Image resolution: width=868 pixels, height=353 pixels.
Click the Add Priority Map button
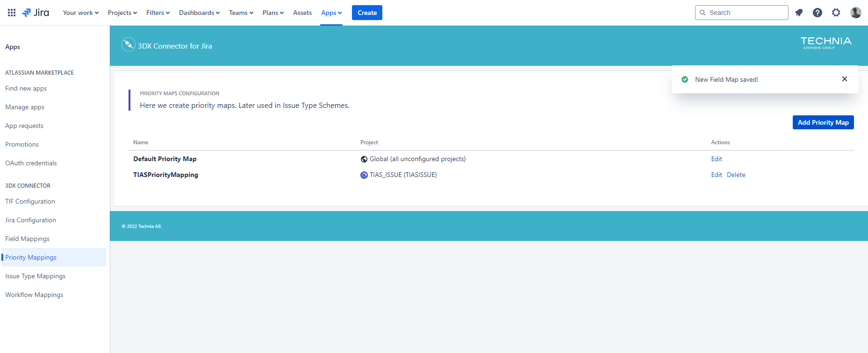pyautogui.click(x=823, y=122)
